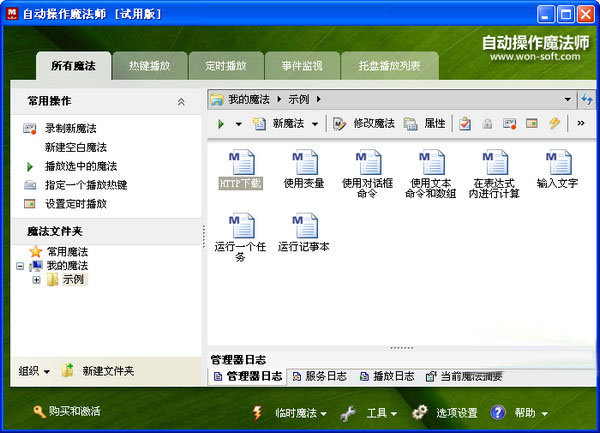This screenshot has height=433, width=600.
Task: Select the 使用文本命令和数组 file icon
Action: tap(431, 162)
